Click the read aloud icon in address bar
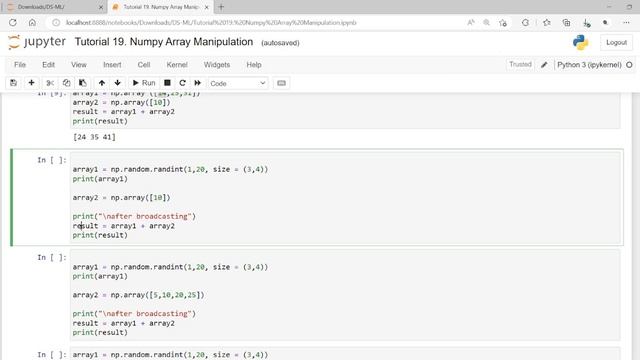Image resolution: width=640 pixels, height=360 pixels. tap(471, 23)
